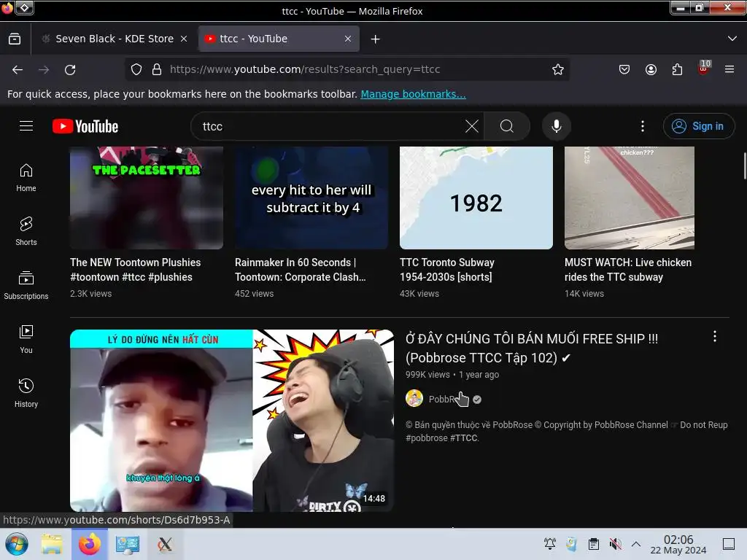The height and width of the screenshot is (560, 747).
Task: Open the X application taskbar icon
Action: click(x=165, y=544)
